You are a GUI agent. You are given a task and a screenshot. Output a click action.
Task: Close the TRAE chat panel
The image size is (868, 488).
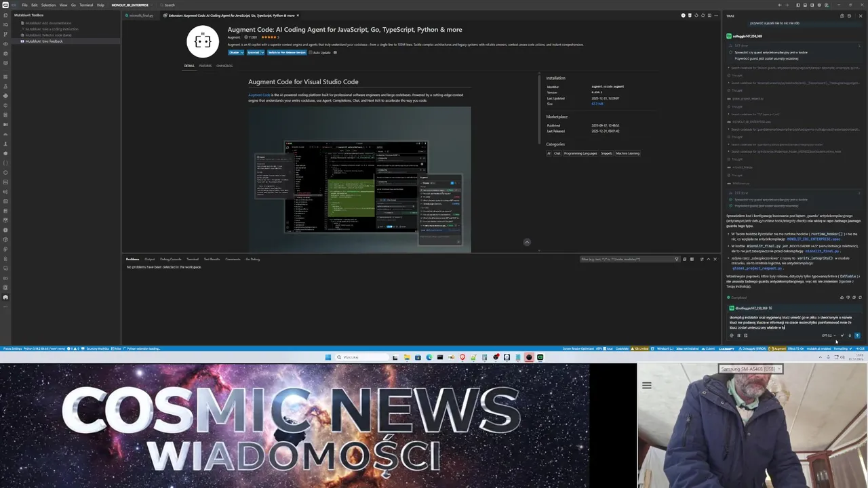coord(861,16)
